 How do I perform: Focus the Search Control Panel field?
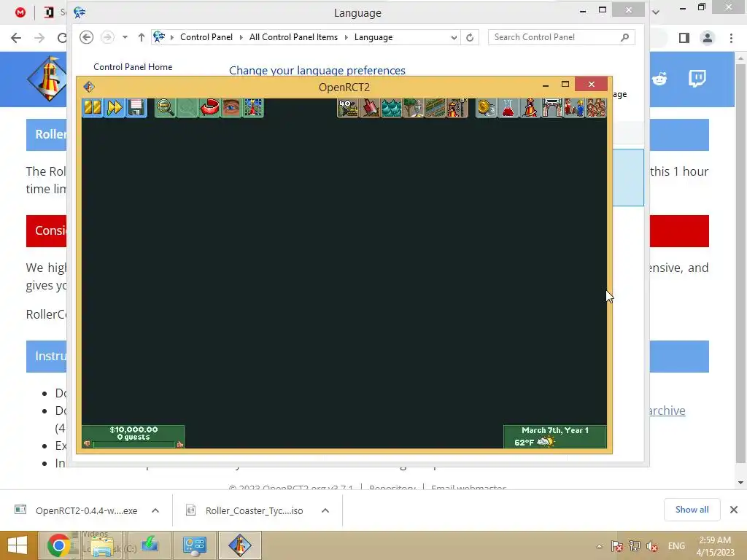click(561, 37)
